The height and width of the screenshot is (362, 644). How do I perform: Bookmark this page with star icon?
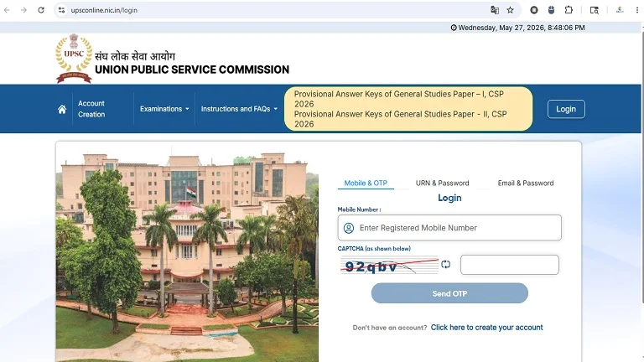510,10
